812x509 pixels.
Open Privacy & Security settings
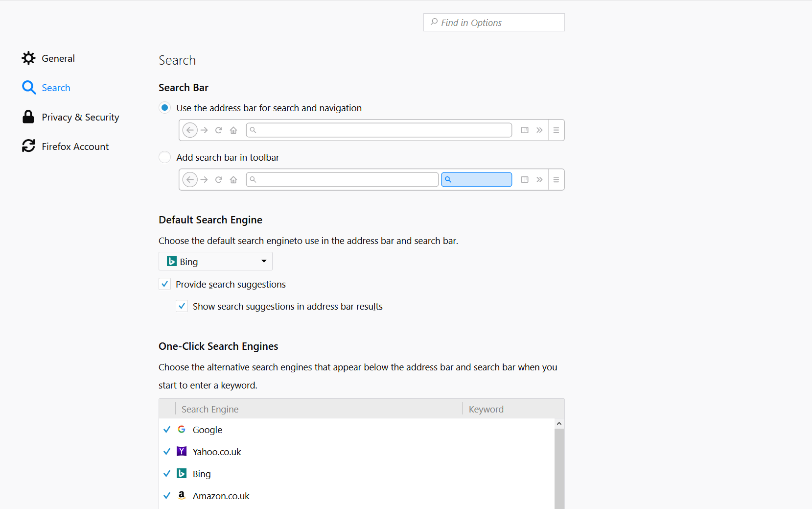70,117
